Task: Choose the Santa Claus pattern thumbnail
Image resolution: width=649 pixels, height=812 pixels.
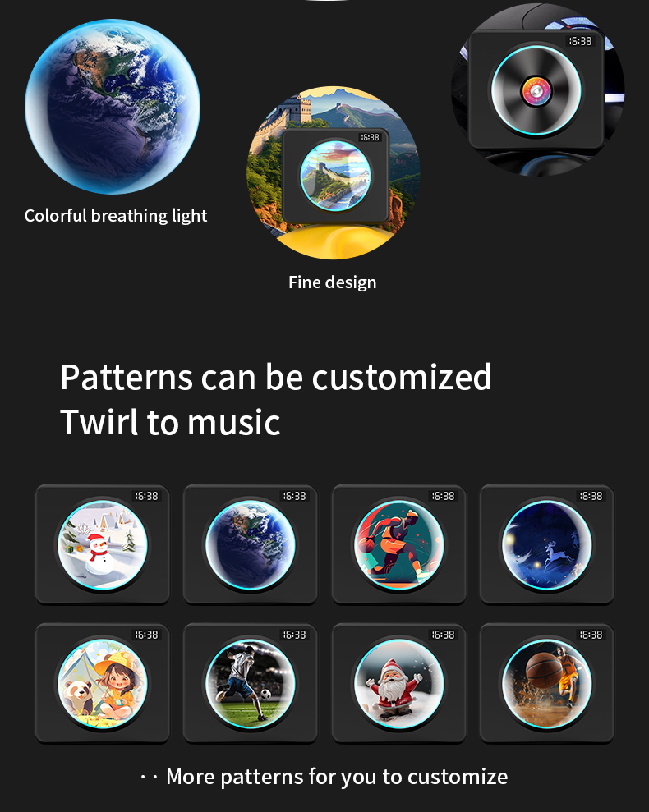Action: coord(398,683)
